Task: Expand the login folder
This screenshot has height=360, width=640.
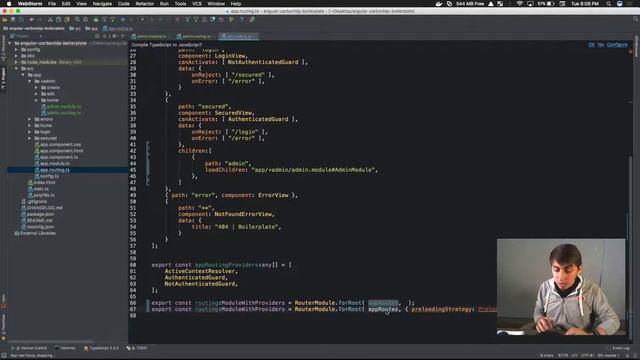Action: pos(29,132)
